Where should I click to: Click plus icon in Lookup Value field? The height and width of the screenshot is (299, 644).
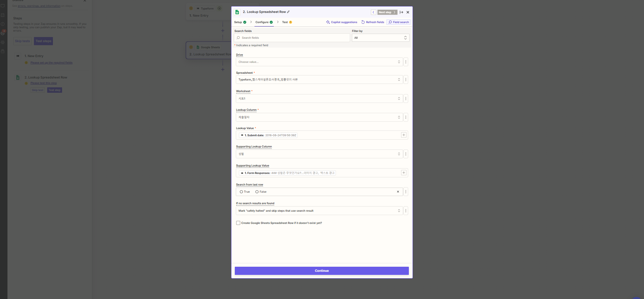click(x=404, y=135)
